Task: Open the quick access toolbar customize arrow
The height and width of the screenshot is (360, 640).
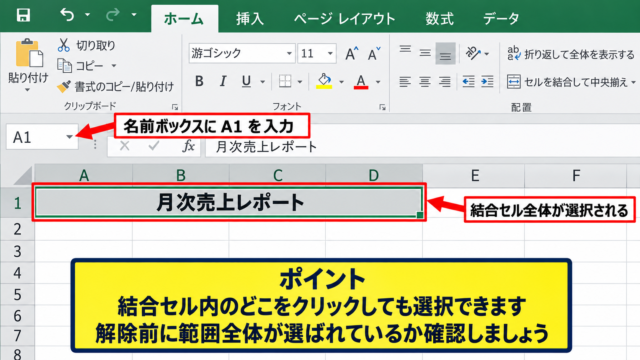Action: [134, 15]
